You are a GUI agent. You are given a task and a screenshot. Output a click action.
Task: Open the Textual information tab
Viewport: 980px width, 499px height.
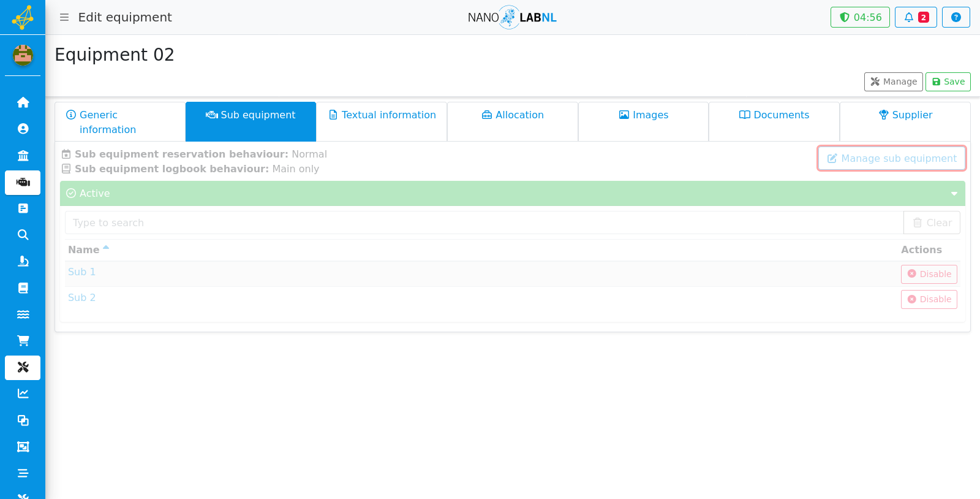382,122
